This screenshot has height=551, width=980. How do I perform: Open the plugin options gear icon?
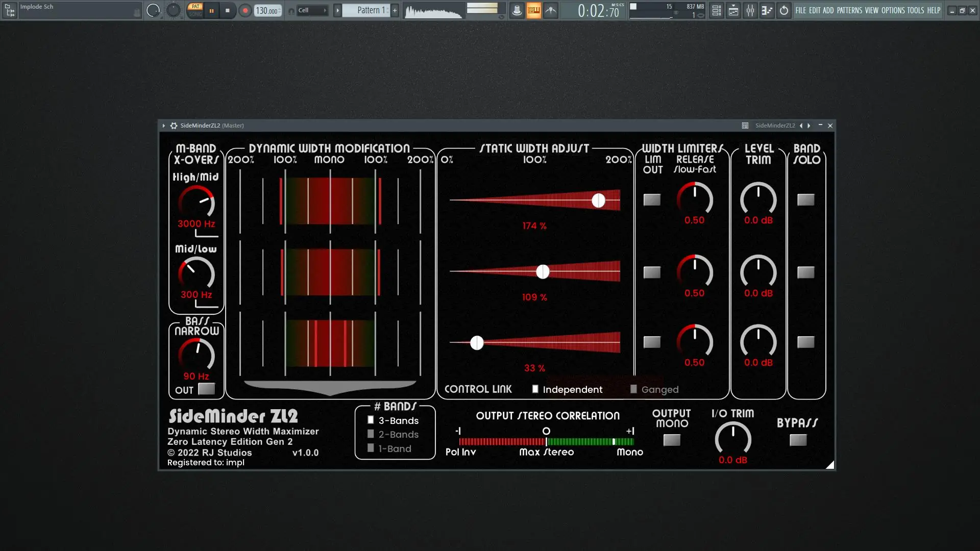click(174, 126)
